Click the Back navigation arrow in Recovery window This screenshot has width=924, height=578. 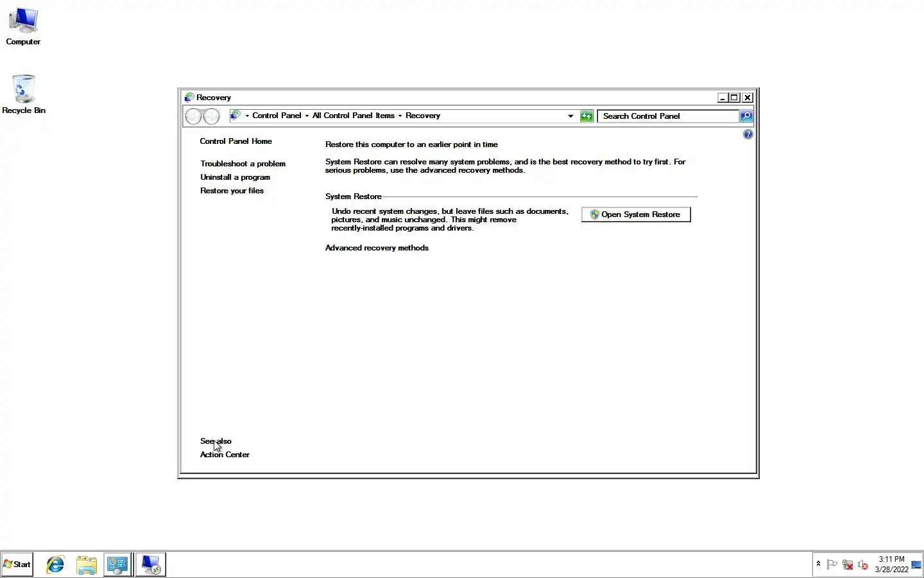193,116
